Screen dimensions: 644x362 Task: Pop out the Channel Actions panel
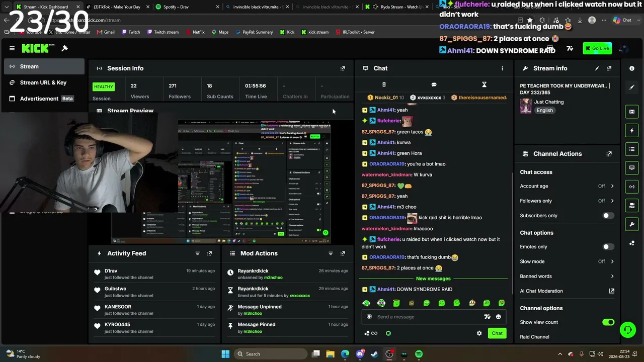pyautogui.click(x=609, y=154)
